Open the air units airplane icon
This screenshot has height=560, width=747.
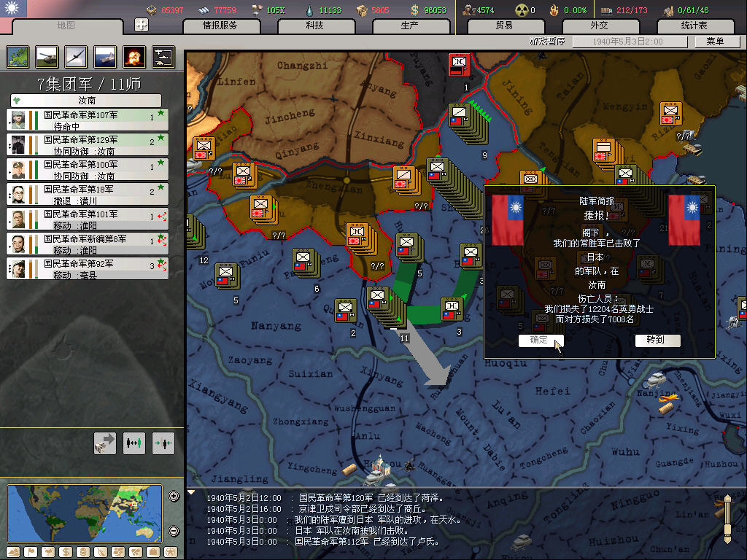point(77,57)
